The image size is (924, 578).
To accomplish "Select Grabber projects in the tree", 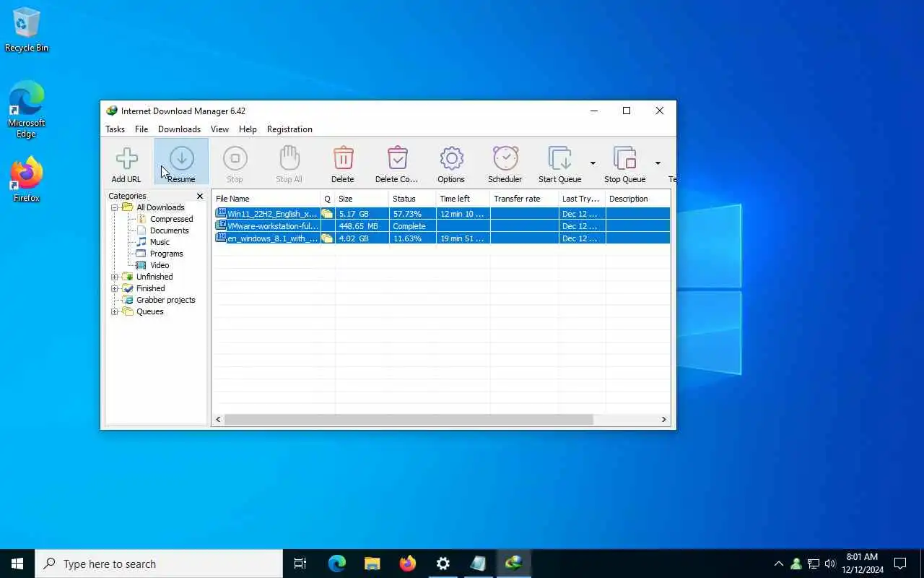I will pyautogui.click(x=165, y=300).
